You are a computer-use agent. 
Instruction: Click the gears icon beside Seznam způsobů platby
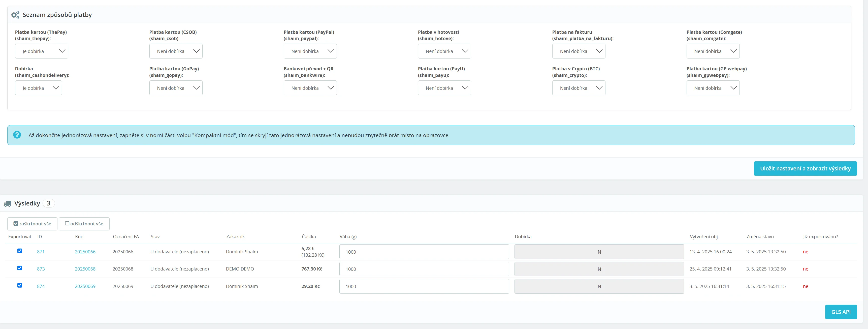click(15, 15)
